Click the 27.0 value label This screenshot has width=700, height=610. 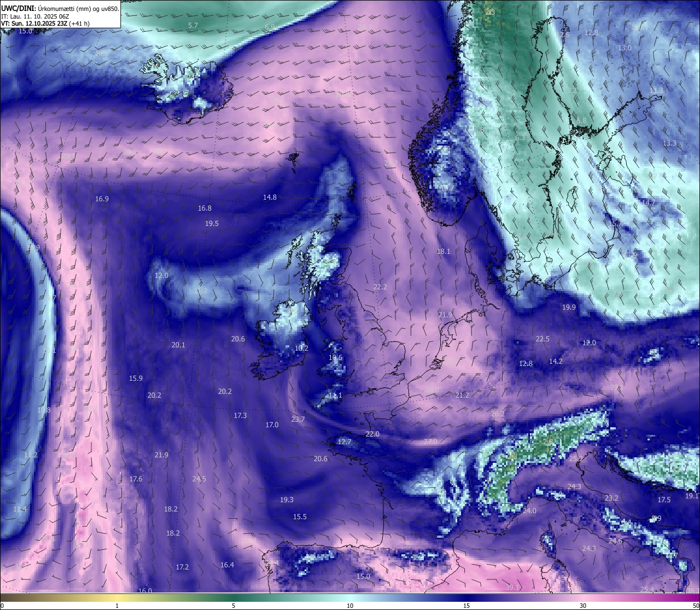[430, 441]
